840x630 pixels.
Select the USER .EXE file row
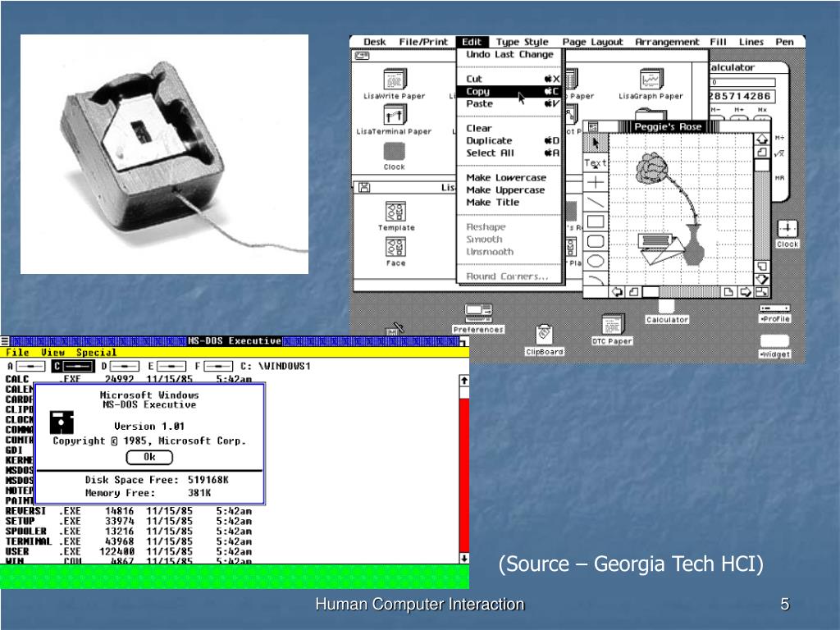click(x=129, y=552)
